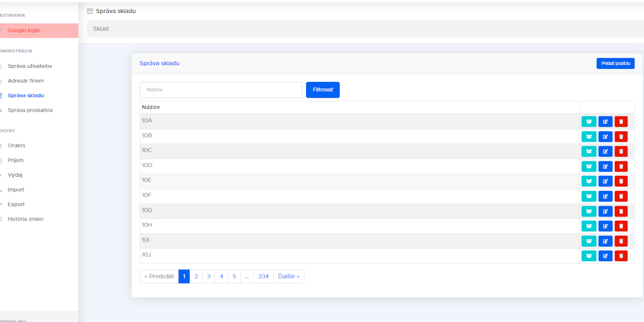Click the teal box icon for row 10A
644x322 pixels.
(x=589, y=121)
